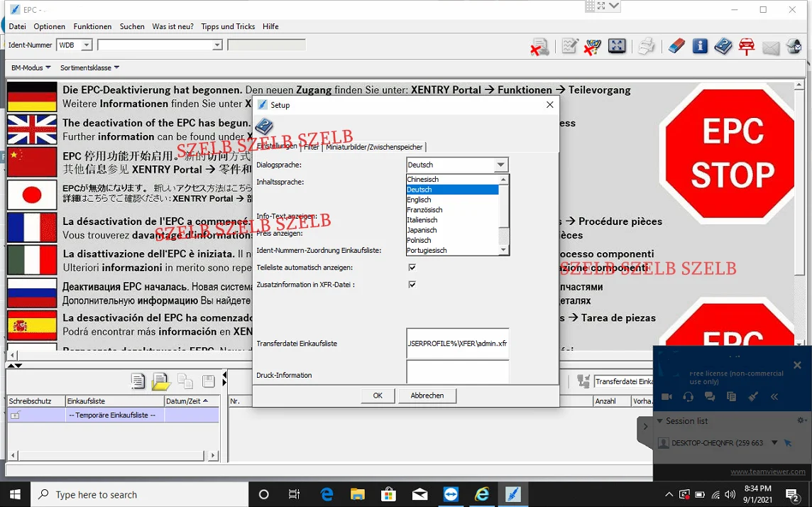Screen dimensions: 812x507
Task: Click the save floppy disk icon
Action: [x=208, y=381]
